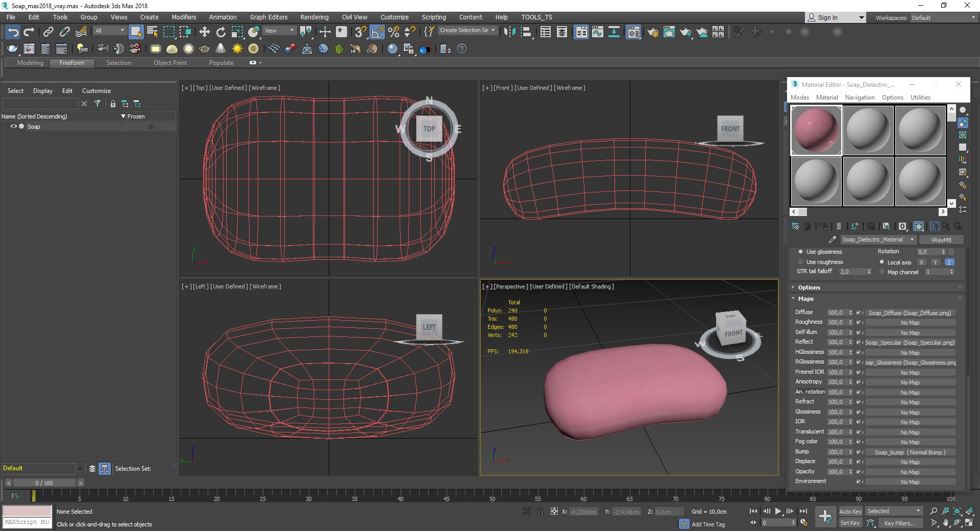This screenshot has width=980, height=531.
Task: Open the key mode Selected dropdown
Action: click(893, 511)
